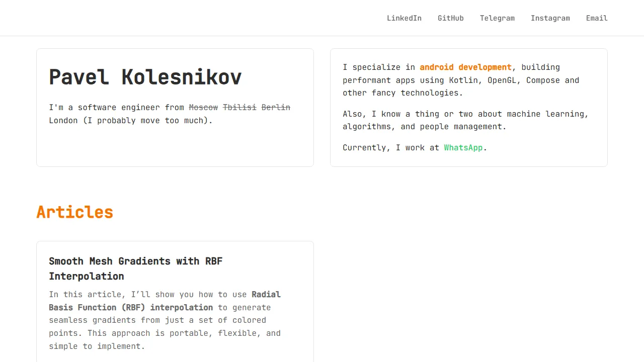Viewport: 644px width, 362px height.
Task: Open the LinkedIn profile link
Action: (x=404, y=18)
